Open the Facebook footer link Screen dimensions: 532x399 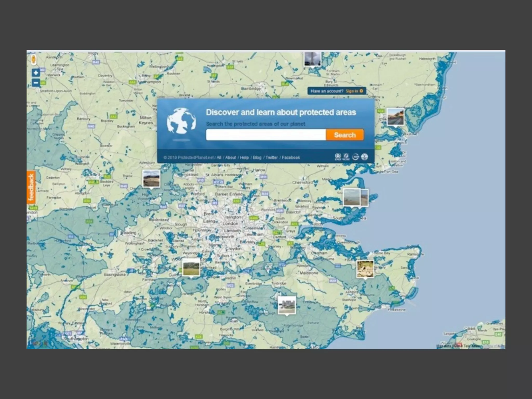[291, 157]
